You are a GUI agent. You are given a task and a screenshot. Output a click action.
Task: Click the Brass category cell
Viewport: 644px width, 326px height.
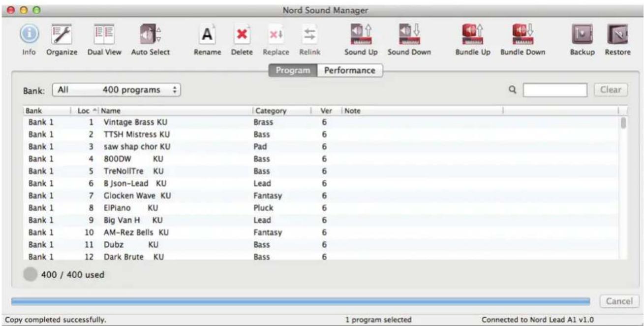click(x=263, y=122)
